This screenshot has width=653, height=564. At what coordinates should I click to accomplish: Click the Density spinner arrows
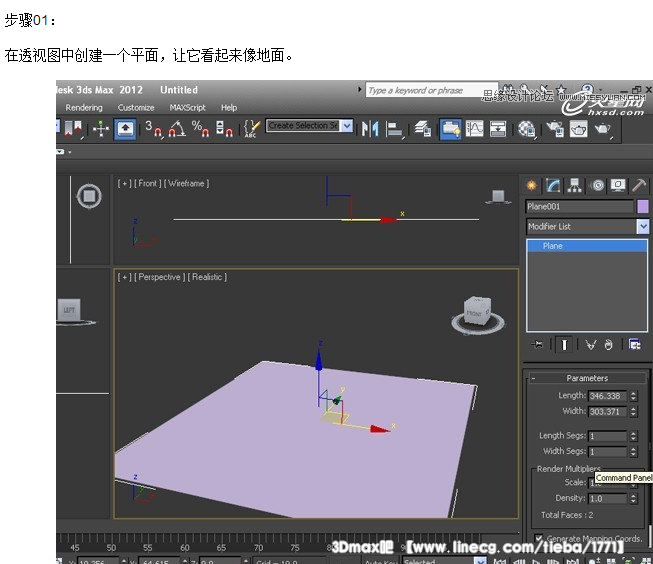pos(633,498)
